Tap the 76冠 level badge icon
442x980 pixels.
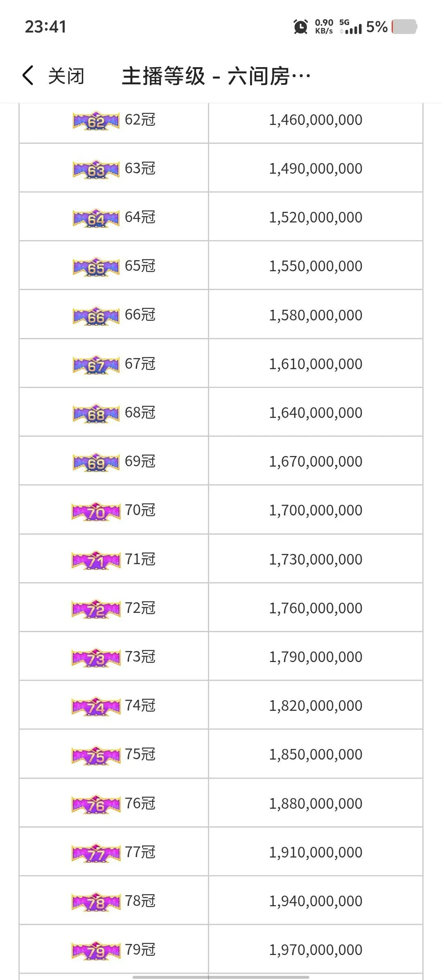96,804
